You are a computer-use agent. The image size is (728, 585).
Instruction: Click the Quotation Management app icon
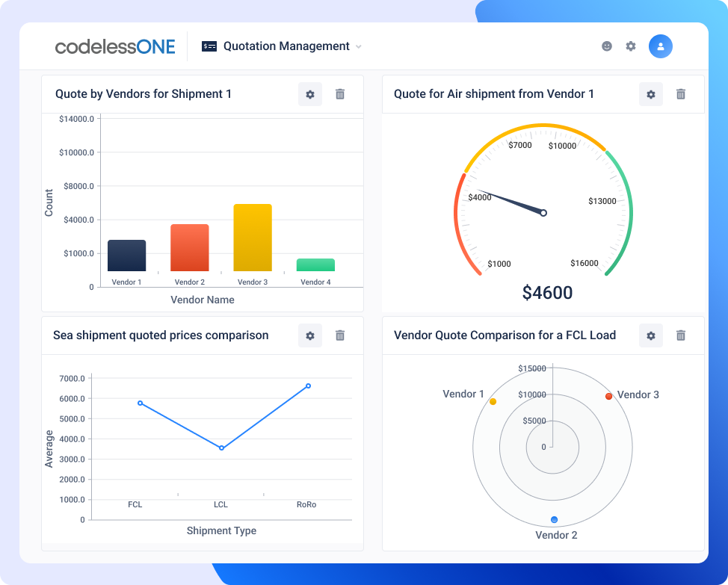pos(209,46)
